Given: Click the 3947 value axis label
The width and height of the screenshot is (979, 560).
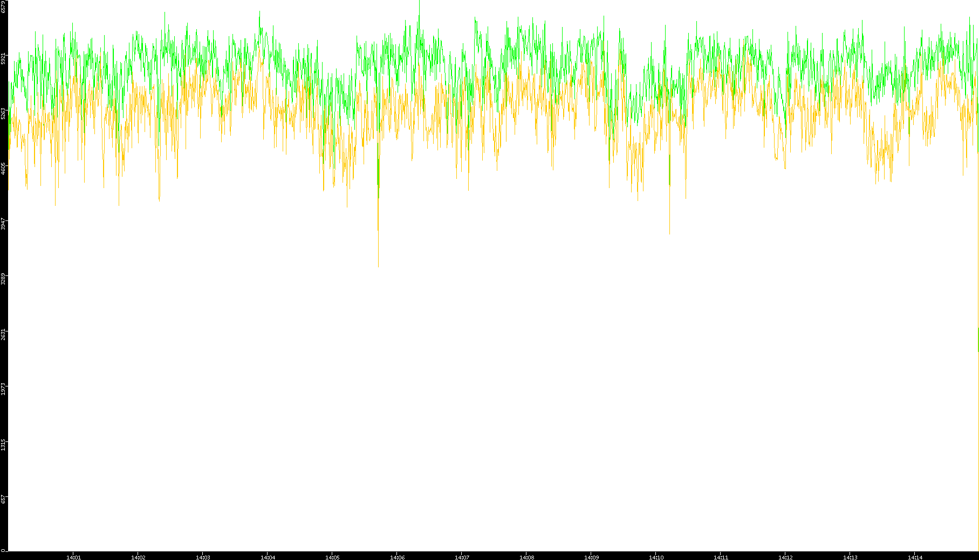Looking at the screenshot, I should (3, 224).
